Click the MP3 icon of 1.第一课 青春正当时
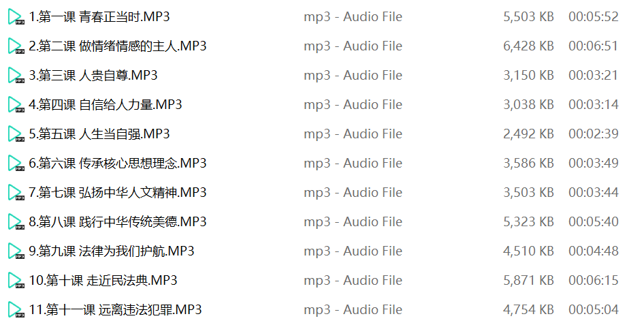Screen dimensions: 644x325 (16, 17)
